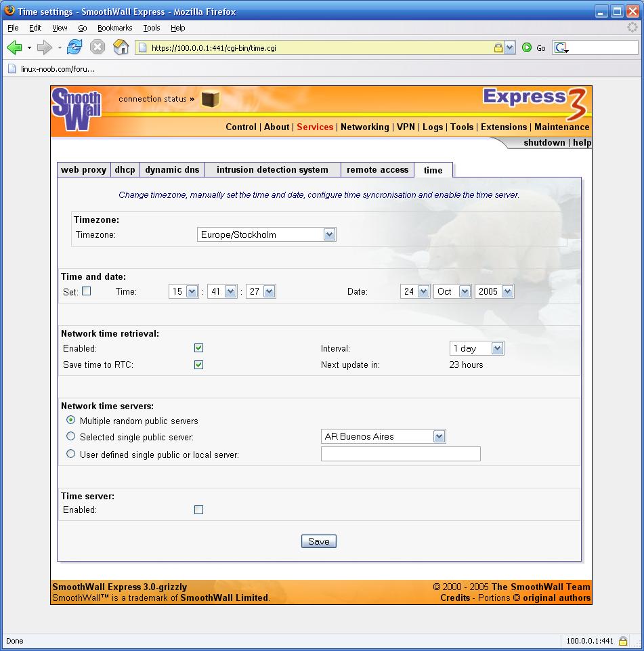Expand the address bar URL history dropdown
The image size is (644, 651).
509,47
